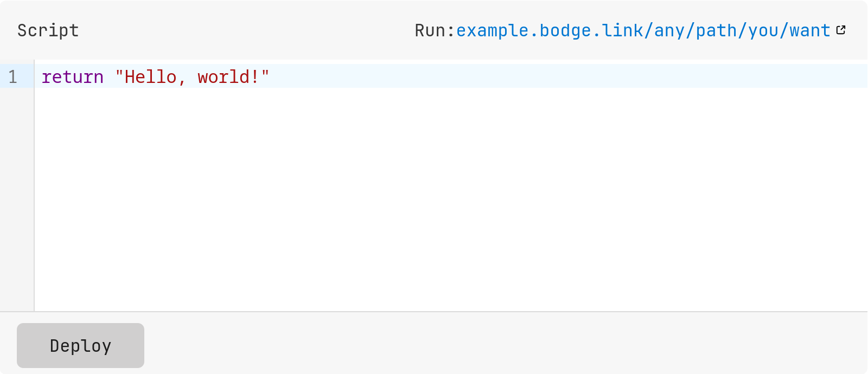Image resolution: width=868 pixels, height=374 pixels.
Task: Click the 'you' segment of the run URL
Action: pos(765,30)
